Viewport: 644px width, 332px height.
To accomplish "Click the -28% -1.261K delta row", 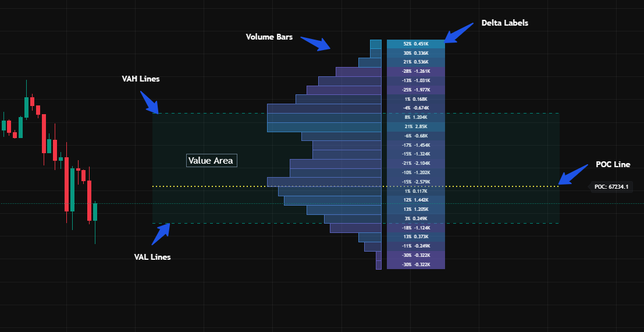I will (415, 71).
